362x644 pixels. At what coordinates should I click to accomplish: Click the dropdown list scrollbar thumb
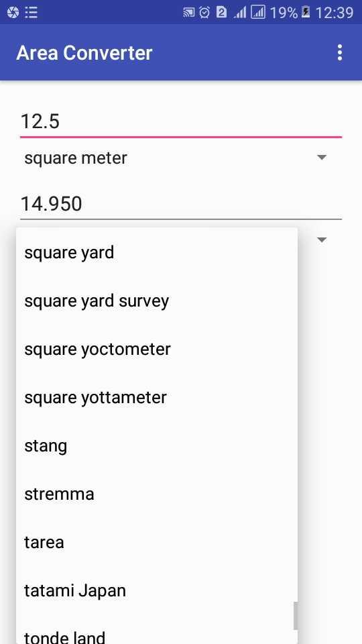point(295,616)
